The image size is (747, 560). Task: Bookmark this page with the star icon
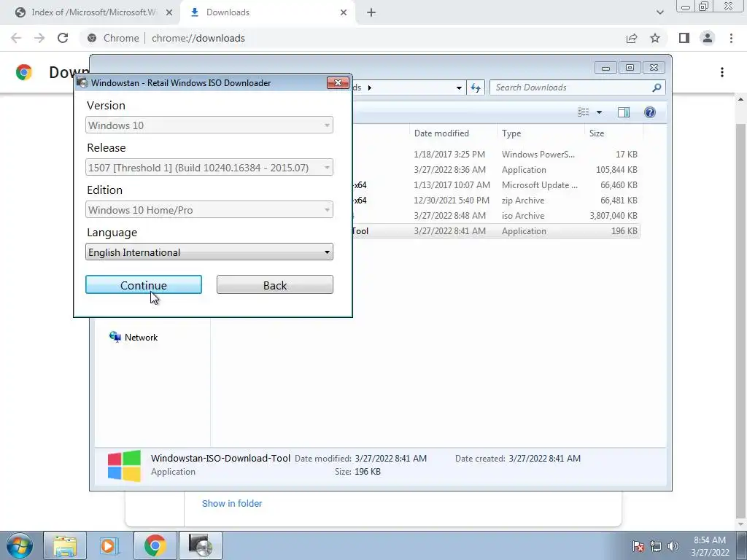(x=655, y=38)
